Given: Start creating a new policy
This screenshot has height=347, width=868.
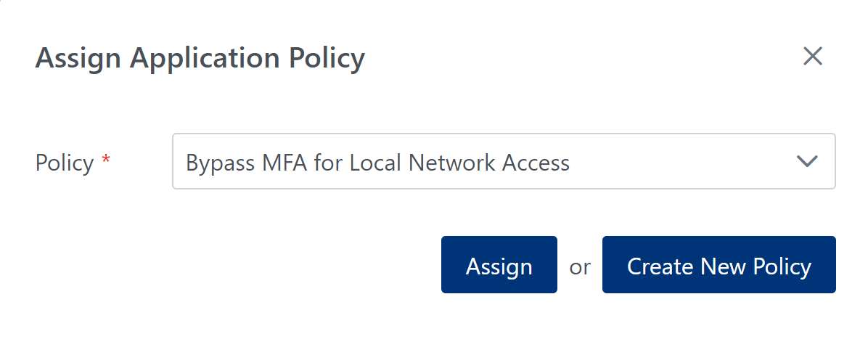Looking at the screenshot, I should (718, 265).
